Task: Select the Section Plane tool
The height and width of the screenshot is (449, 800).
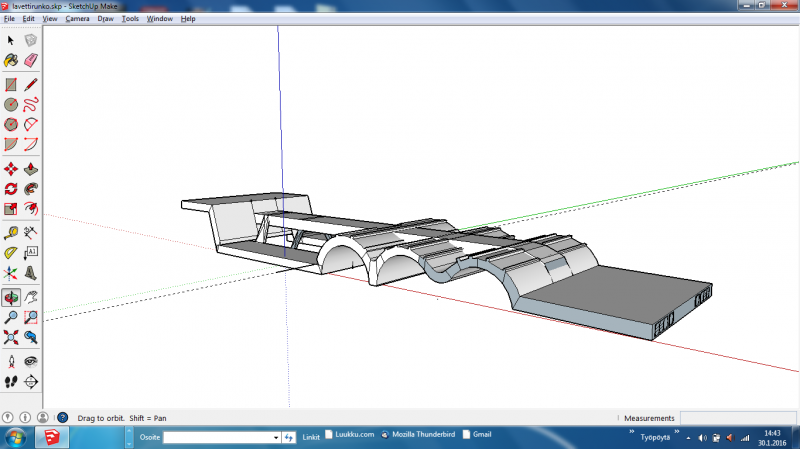Action: click(31, 382)
